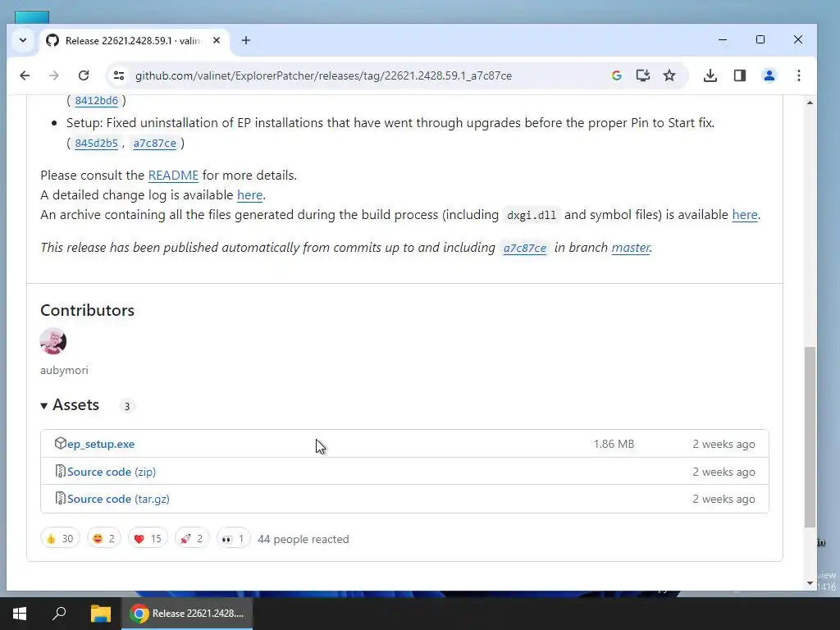Open the README link
Screen dimensions: 840x630
pos(173,176)
